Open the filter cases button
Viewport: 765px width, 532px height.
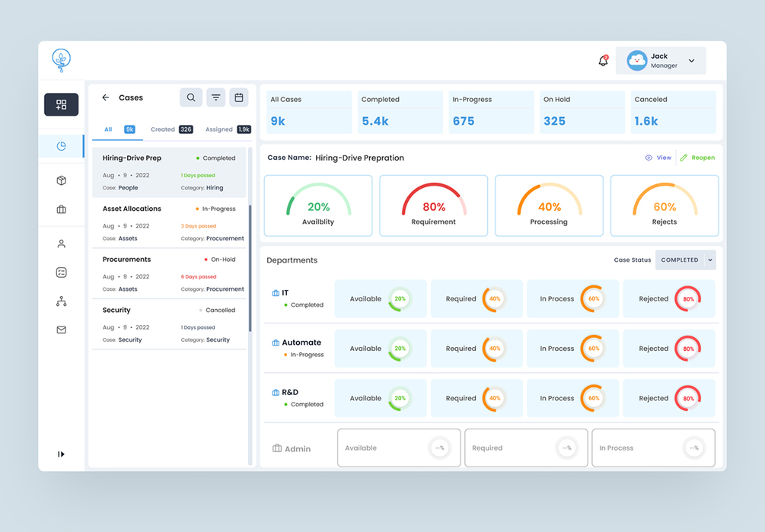[x=215, y=97]
